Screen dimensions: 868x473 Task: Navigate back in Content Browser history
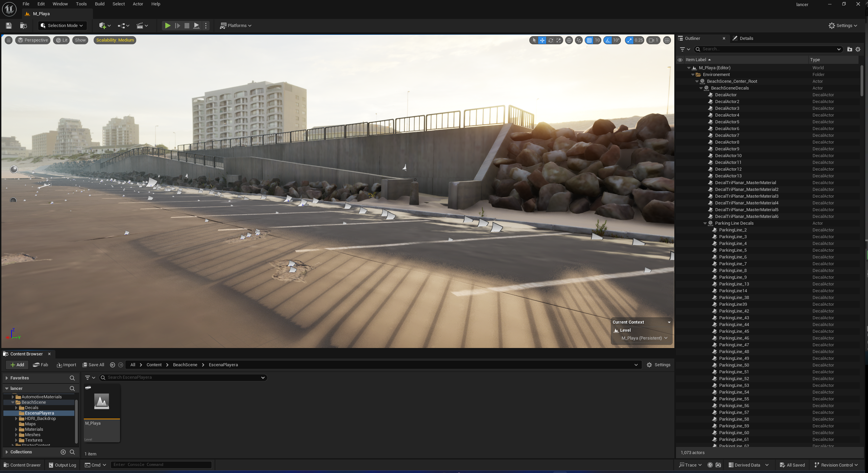113,365
